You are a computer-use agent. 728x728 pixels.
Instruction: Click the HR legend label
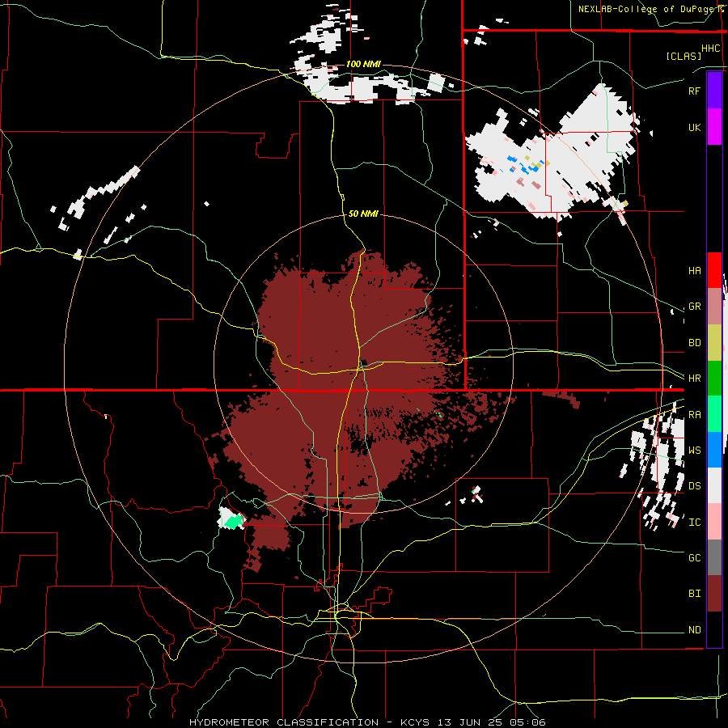[x=694, y=379]
